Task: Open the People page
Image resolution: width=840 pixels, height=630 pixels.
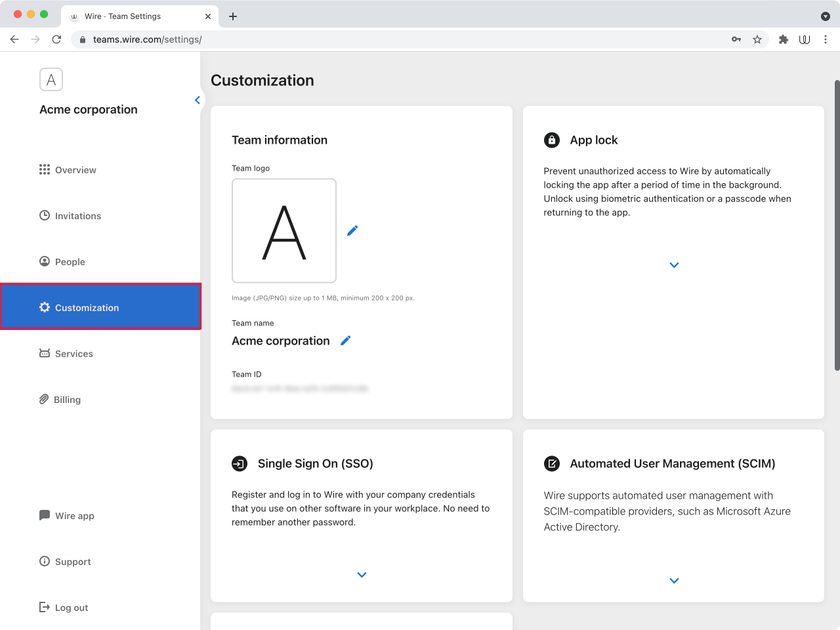Action: click(62, 262)
